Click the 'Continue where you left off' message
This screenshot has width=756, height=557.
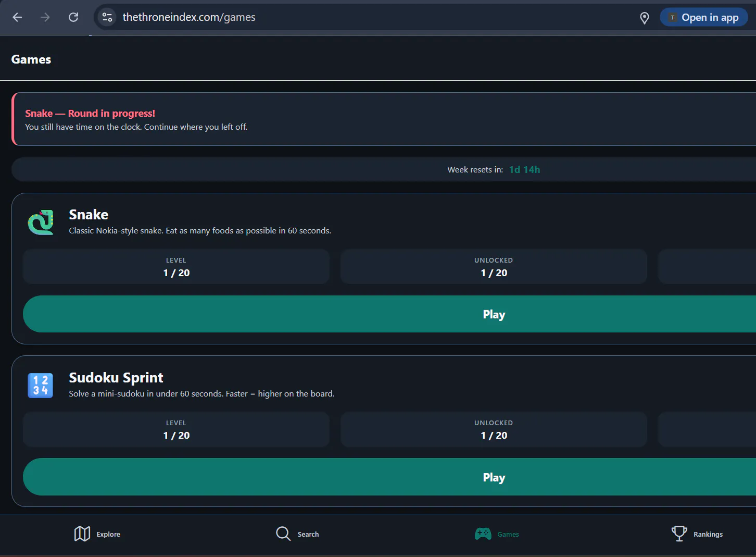pos(196,127)
